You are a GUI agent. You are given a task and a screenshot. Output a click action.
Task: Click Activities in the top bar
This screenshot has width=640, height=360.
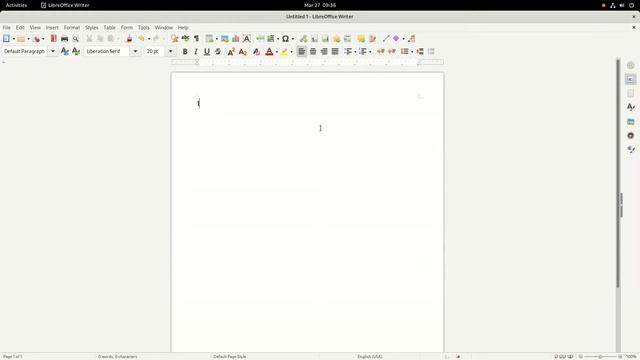click(x=16, y=5)
